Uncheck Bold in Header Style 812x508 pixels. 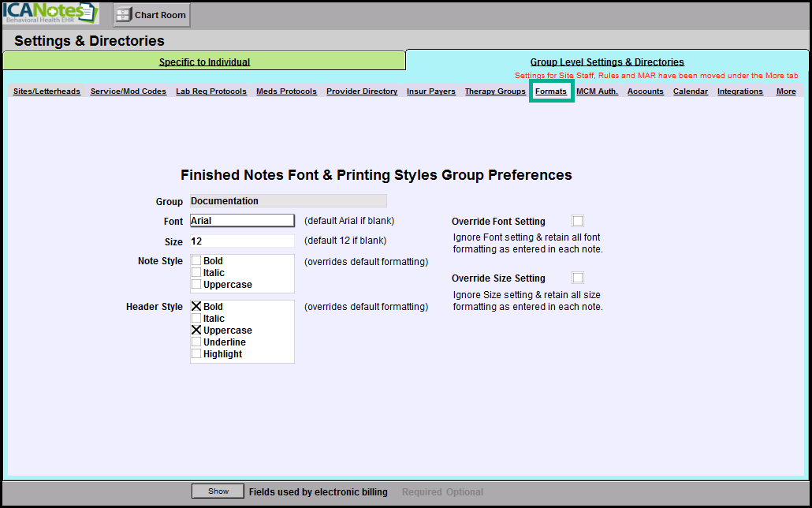(x=196, y=307)
